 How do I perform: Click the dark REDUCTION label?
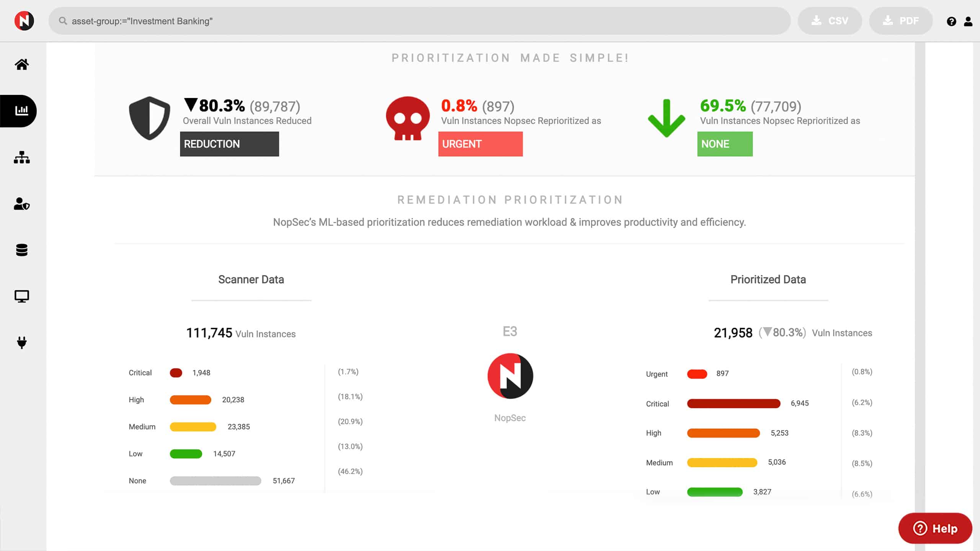click(x=229, y=144)
